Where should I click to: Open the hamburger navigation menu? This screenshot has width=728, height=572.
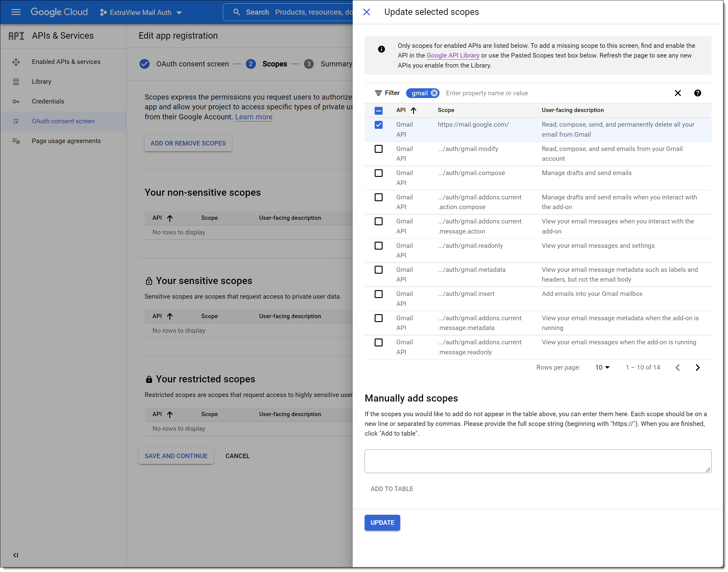tap(16, 12)
